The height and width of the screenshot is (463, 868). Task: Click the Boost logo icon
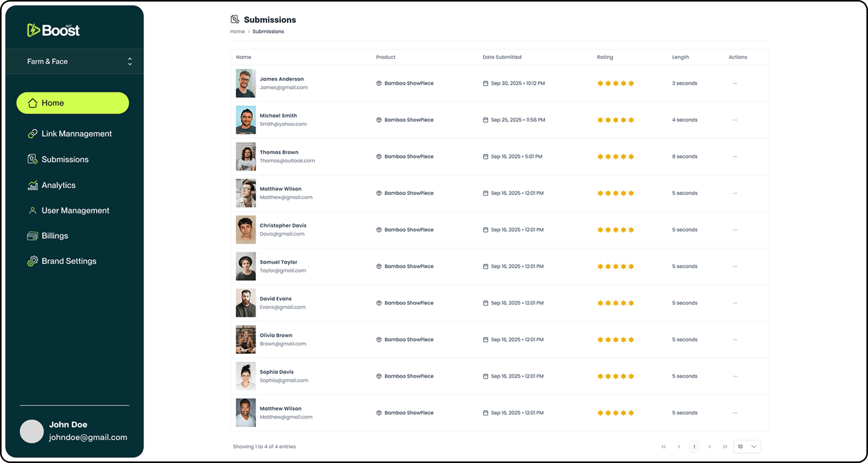pyautogui.click(x=33, y=30)
